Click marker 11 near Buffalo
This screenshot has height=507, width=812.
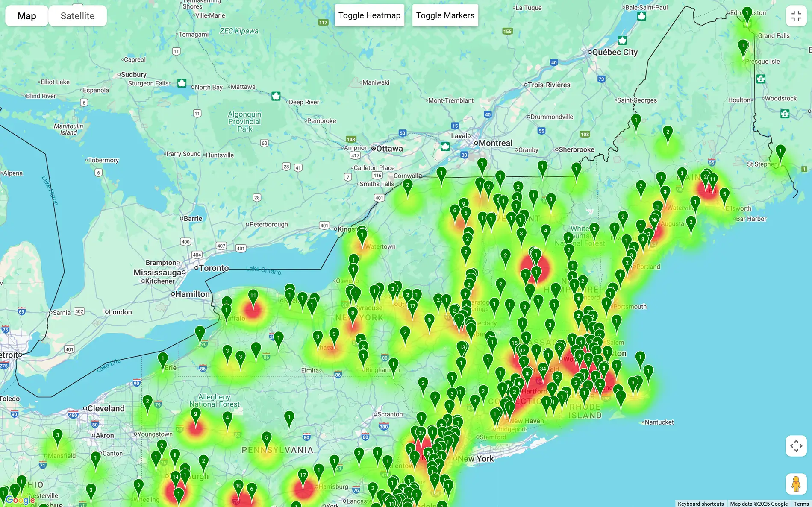(253, 298)
